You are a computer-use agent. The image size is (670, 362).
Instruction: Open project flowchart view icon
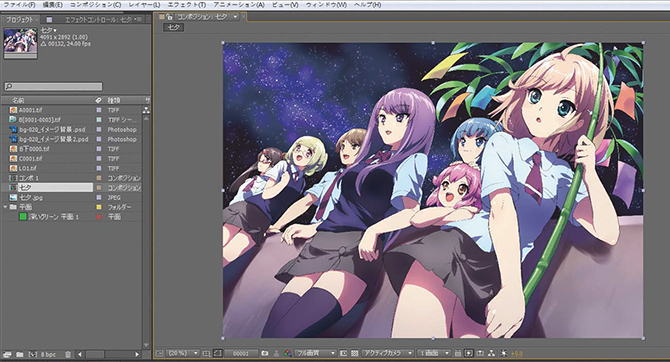click(x=146, y=110)
